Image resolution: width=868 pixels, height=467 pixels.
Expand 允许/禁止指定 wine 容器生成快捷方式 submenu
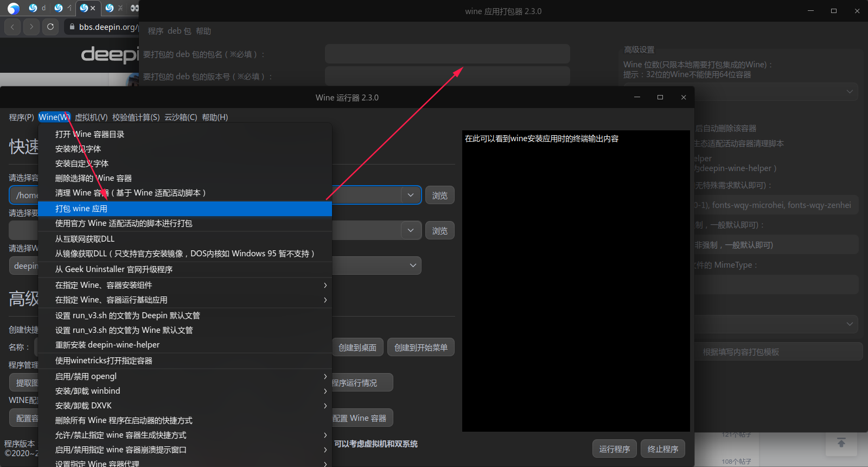pos(185,435)
